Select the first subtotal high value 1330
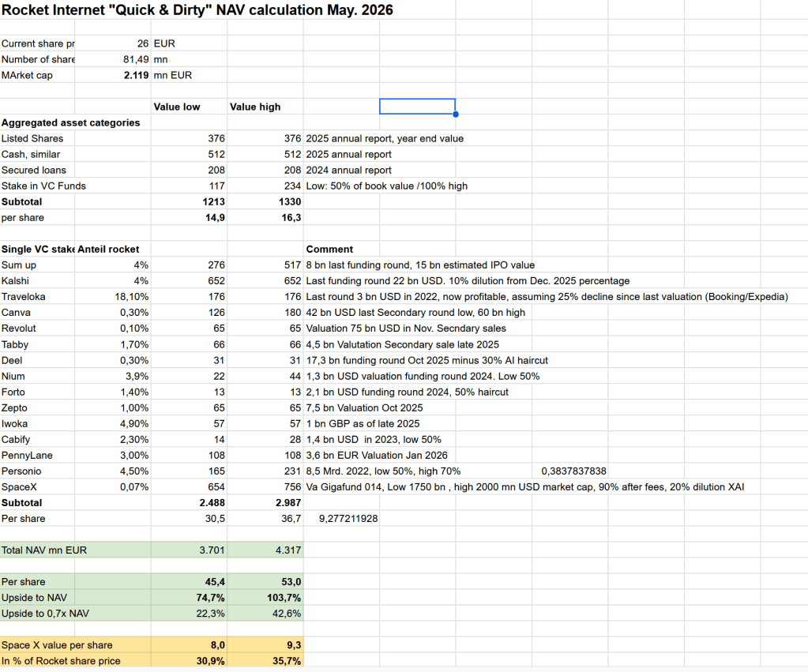Screen dimensions: 808x672 290,201
